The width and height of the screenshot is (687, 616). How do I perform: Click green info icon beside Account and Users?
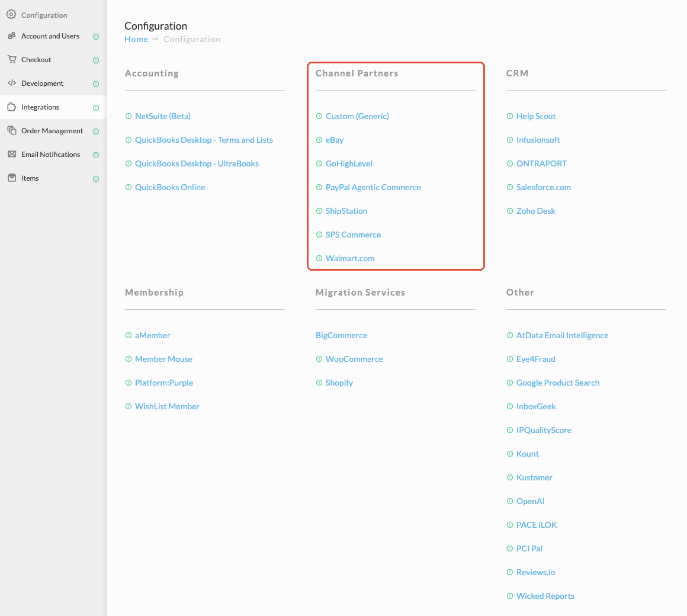pos(96,37)
